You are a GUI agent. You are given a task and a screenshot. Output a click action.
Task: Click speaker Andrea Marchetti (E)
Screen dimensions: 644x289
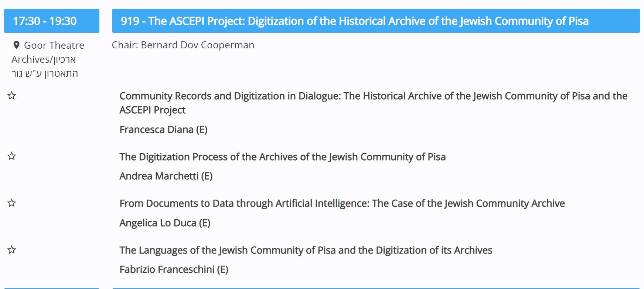(x=166, y=176)
